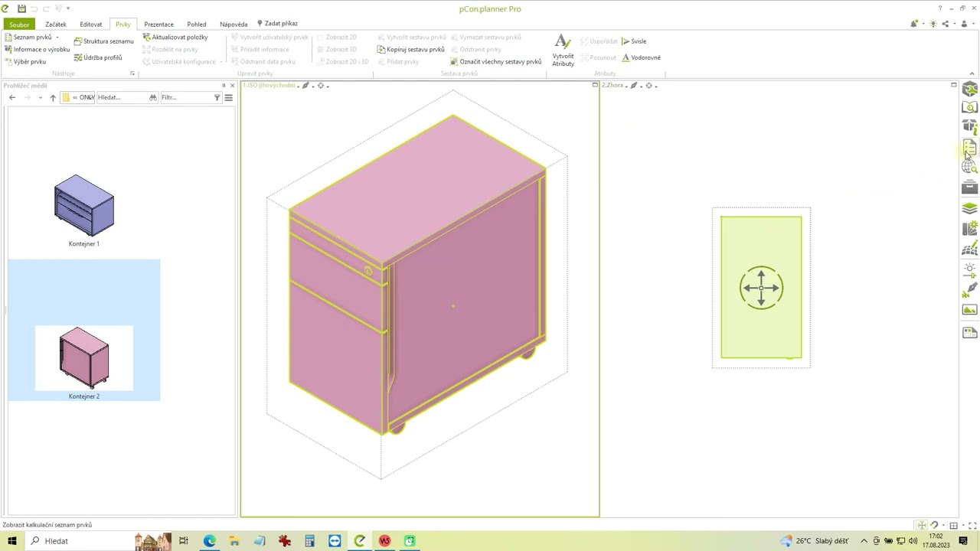980x551 pixels.
Task: Open the layers sidebar icon
Action: 969,207
